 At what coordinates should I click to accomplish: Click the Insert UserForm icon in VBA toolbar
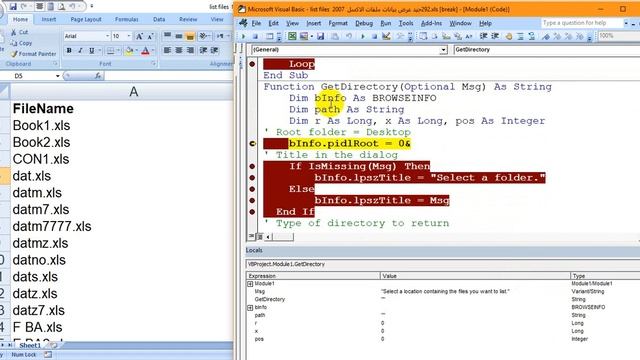pyautogui.click(x=304, y=37)
